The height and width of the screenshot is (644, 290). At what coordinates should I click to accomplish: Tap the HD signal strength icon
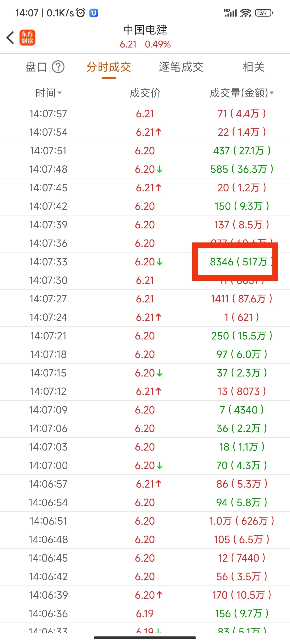coord(230,13)
